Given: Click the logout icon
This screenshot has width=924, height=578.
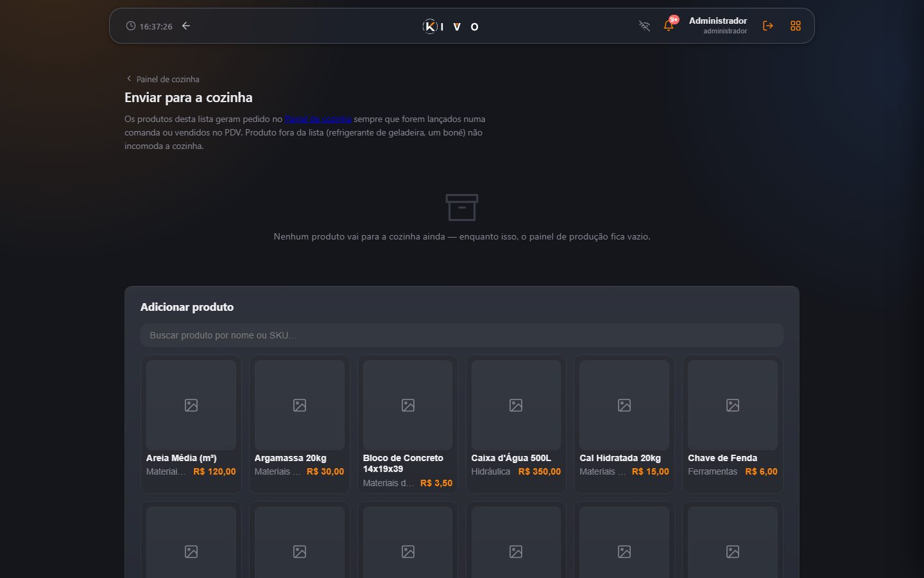Looking at the screenshot, I should pos(767,26).
